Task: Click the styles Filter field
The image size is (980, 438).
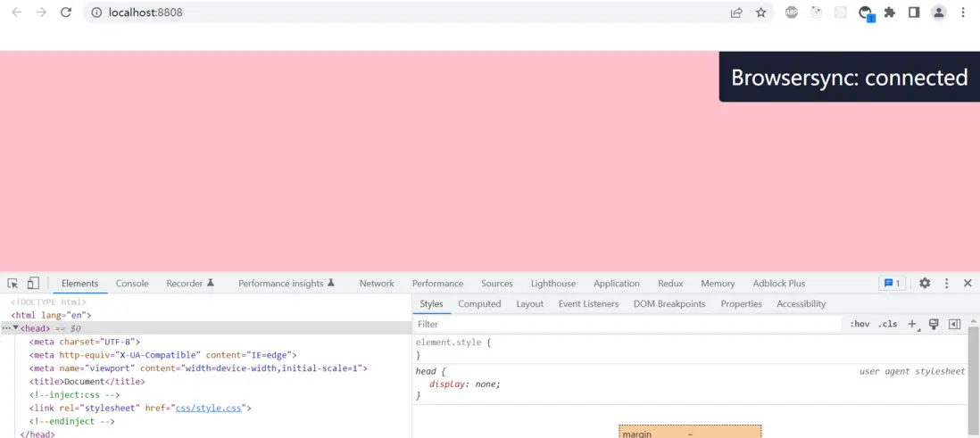Action: click(628, 324)
